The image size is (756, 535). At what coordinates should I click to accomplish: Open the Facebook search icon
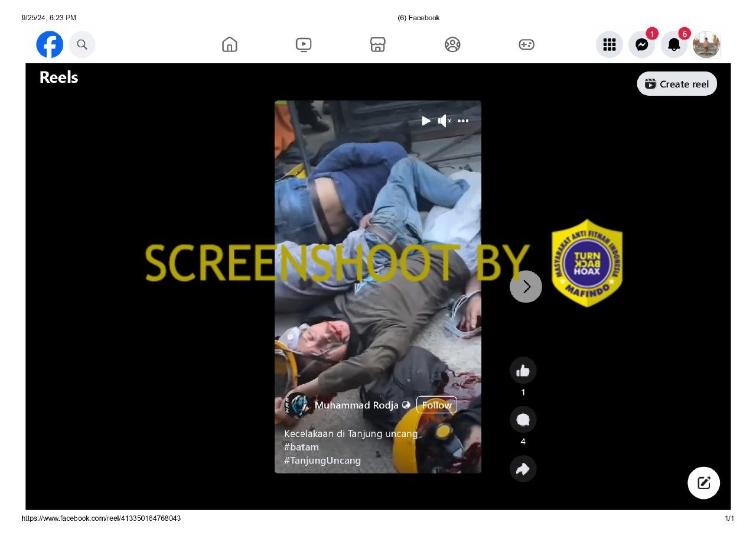pos(82,44)
